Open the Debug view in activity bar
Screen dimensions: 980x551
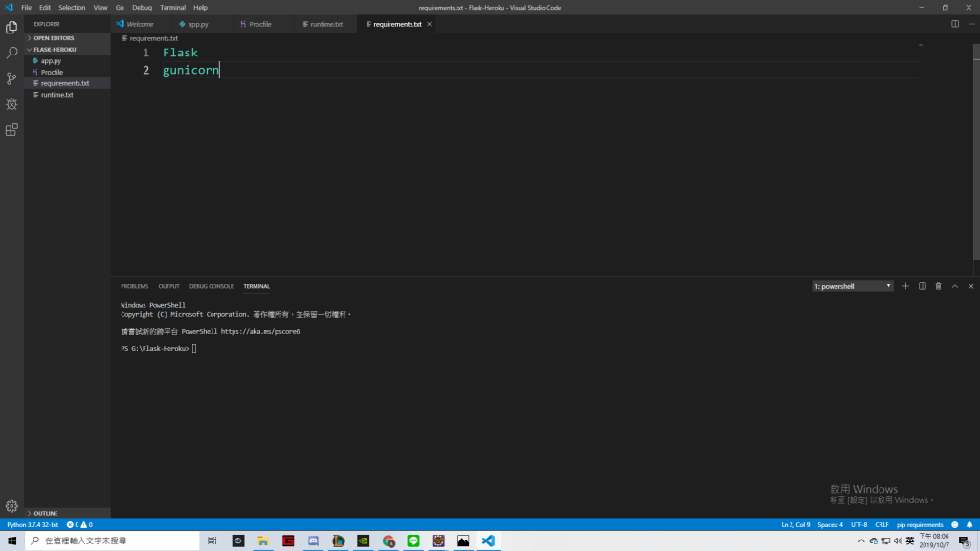(x=11, y=104)
